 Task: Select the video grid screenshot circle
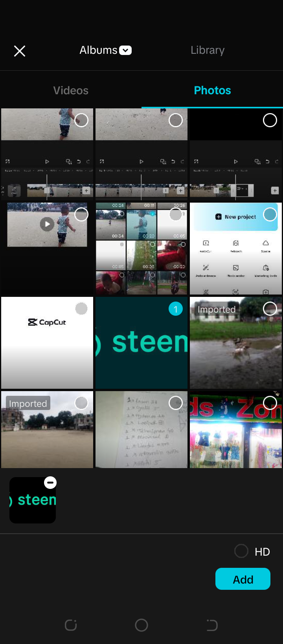click(x=176, y=214)
